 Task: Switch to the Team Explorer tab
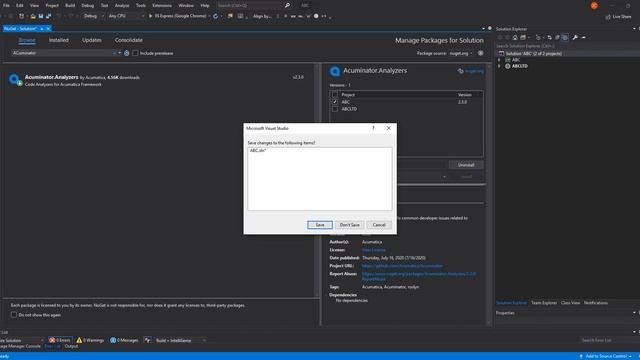pyautogui.click(x=544, y=303)
